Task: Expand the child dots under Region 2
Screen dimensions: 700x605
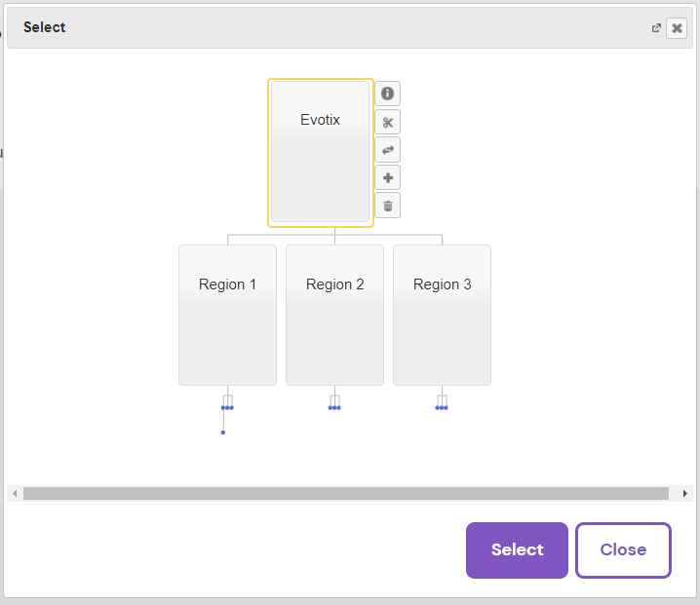Action: 334,407
